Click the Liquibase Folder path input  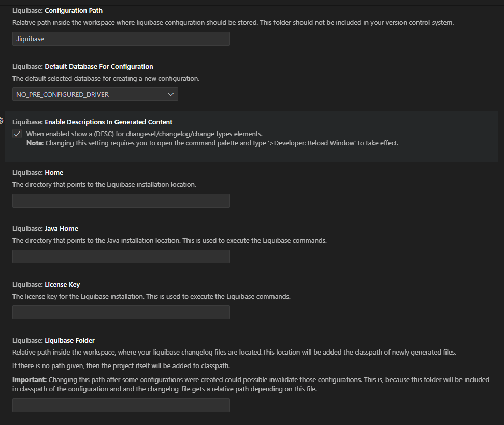click(x=121, y=405)
